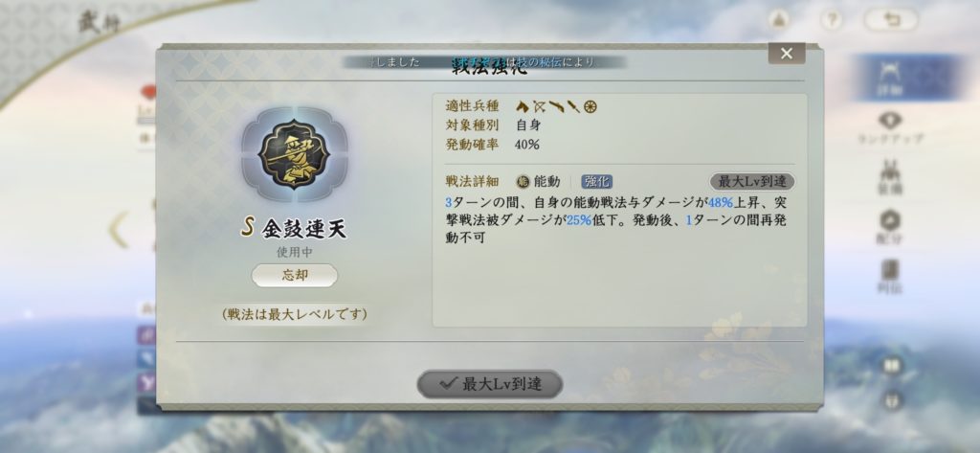Open the 列伝 biography sidebar tab
The image size is (980, 453).
[x=889, y=277]
